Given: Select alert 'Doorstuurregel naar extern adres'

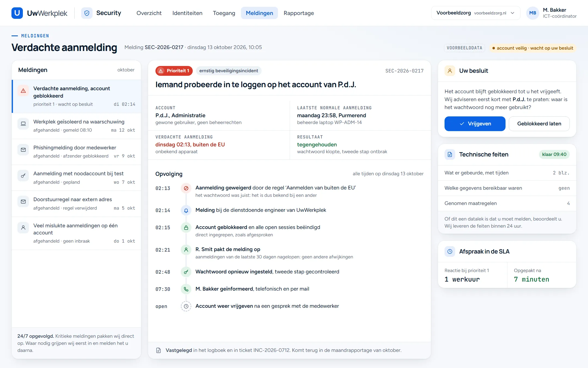Looking at the screenshot, I should pyautogui.click(x=76, y=204).
